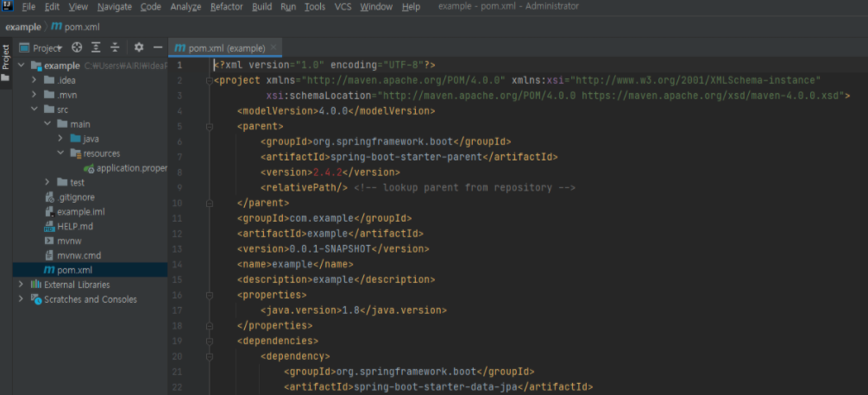The width and height of the screenshot is (868, 395).
Task: Open the VCS menu
Action: 343,7
